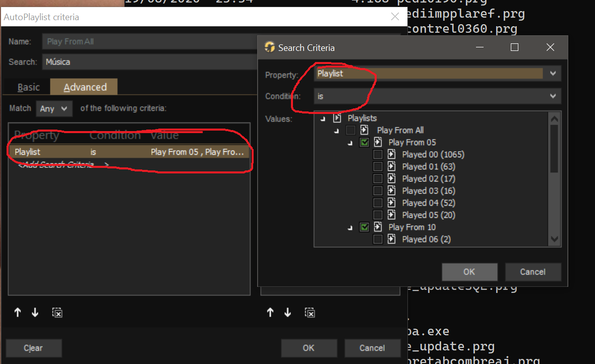Select the Play From 10 tree label
Image resolution: width=595 pixels, height=364 pixels.
tap(412, 227)
